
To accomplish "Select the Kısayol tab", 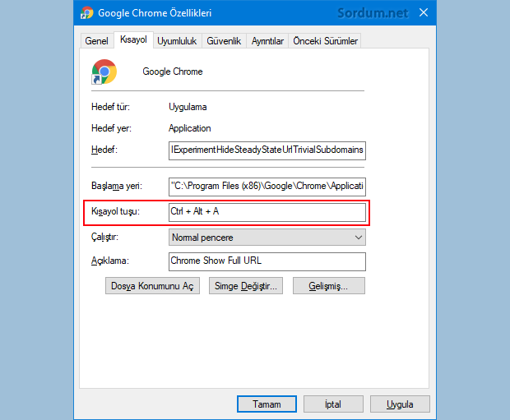I will (133, 39).
